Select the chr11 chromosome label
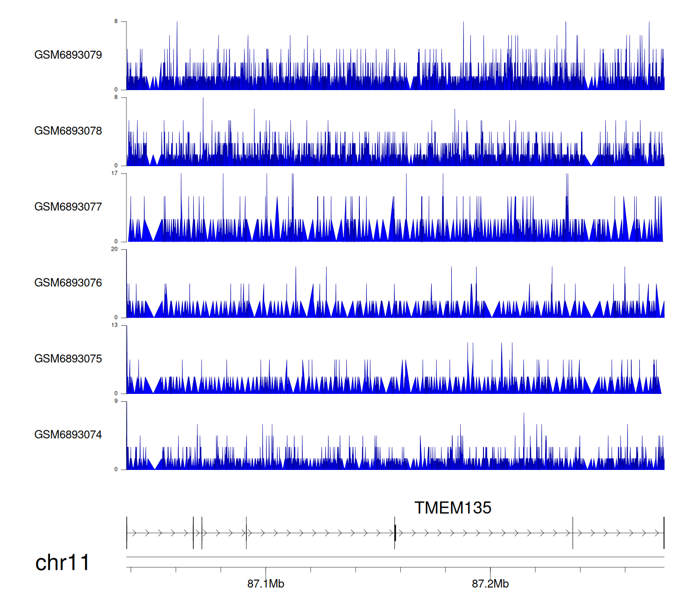The height and width of the screenshot is (616, 700). (x=62, y=562)
